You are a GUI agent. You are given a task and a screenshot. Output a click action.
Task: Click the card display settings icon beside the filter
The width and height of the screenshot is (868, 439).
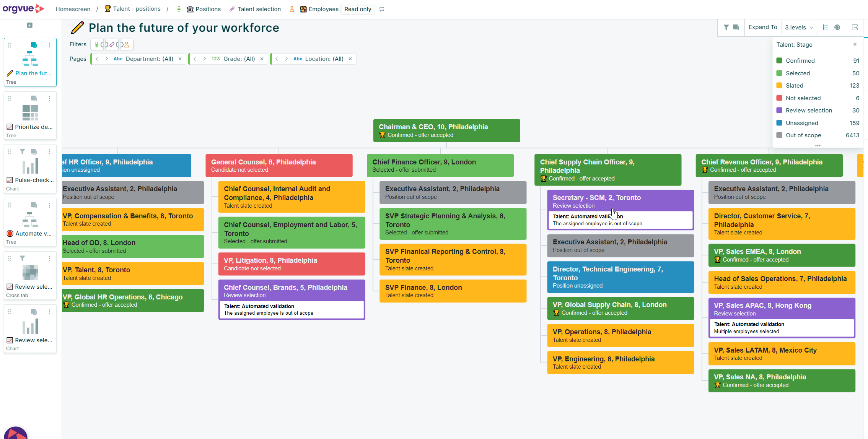(x=736, y=27)
